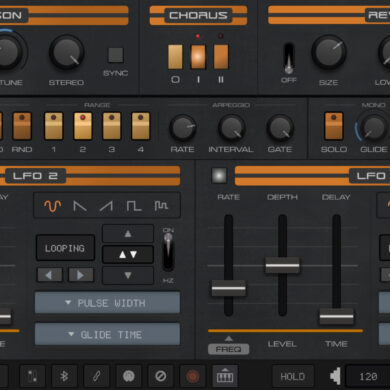Click the DEPTH fader handle
This screenshot has height=390, width=390.
[282, 266]
